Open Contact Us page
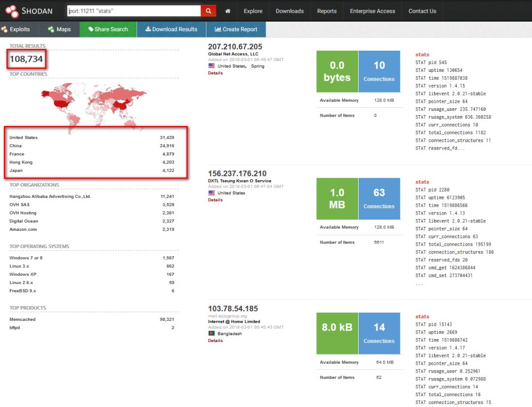Viewport: 532px width, 407px height. pos(422,11)
